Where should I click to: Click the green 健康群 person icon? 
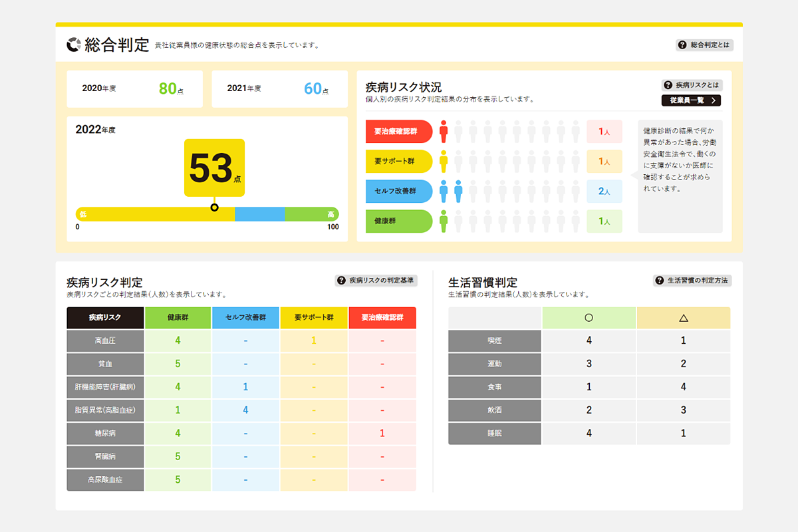[444, 221]
